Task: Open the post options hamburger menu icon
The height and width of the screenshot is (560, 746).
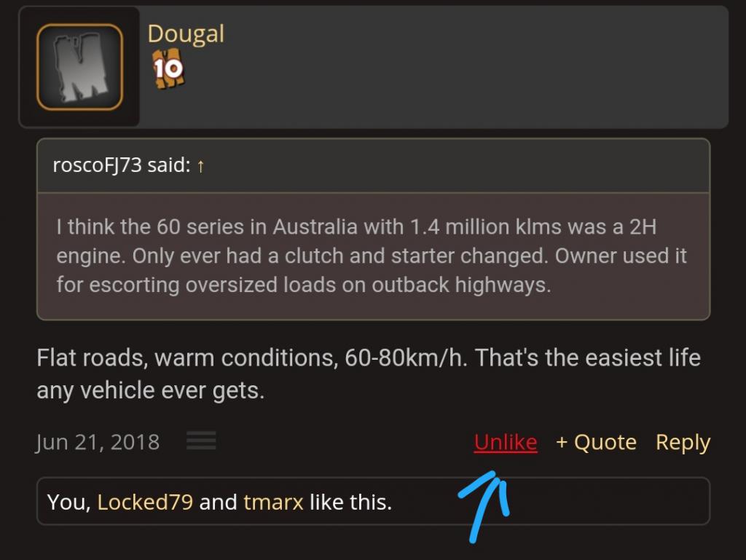Action: pyautogui.click(x=201, y=441)
